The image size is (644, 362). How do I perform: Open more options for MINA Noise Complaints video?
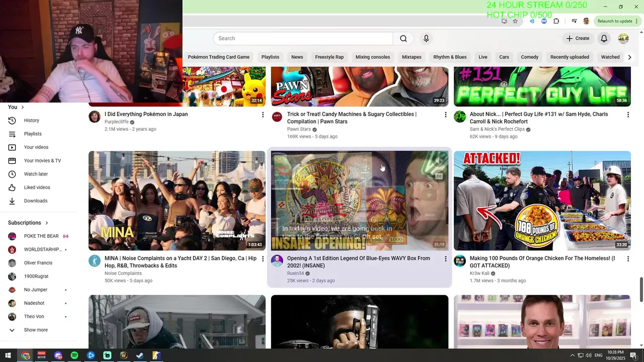[263, 259]
